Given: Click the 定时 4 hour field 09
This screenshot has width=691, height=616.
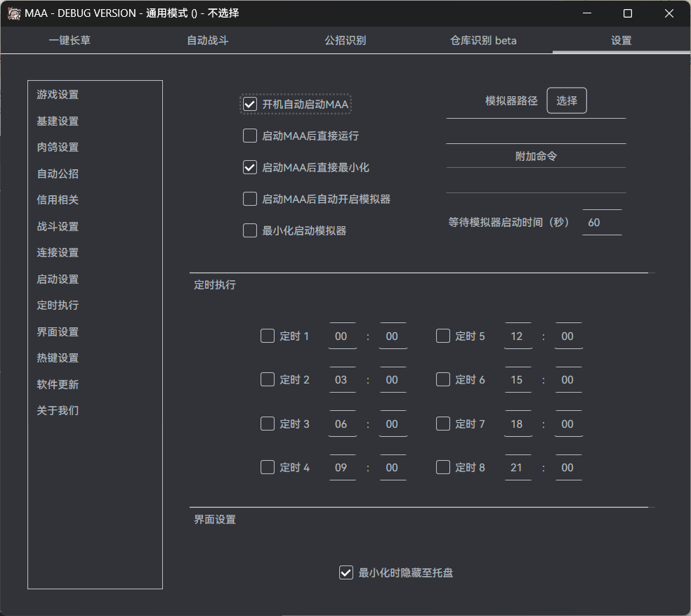Looking at the screenshot, I should pos(343,467).
